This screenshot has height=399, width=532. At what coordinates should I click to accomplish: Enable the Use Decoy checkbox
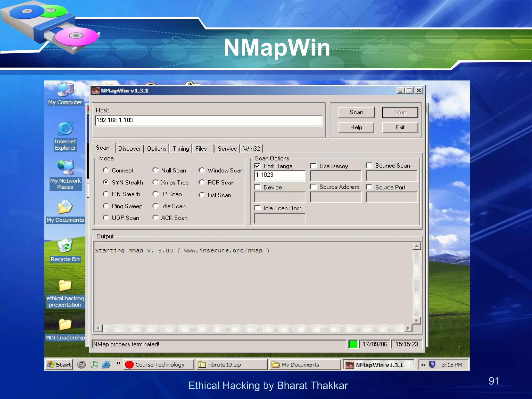[x=313, y=166]
